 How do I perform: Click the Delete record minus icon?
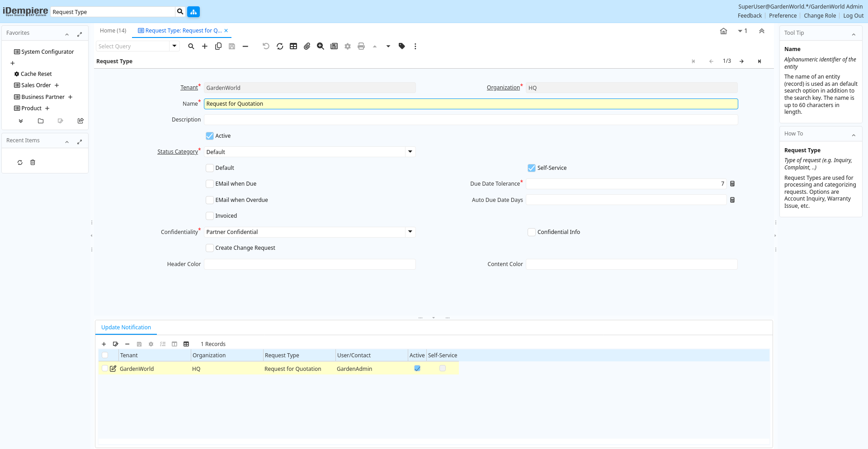245,46
